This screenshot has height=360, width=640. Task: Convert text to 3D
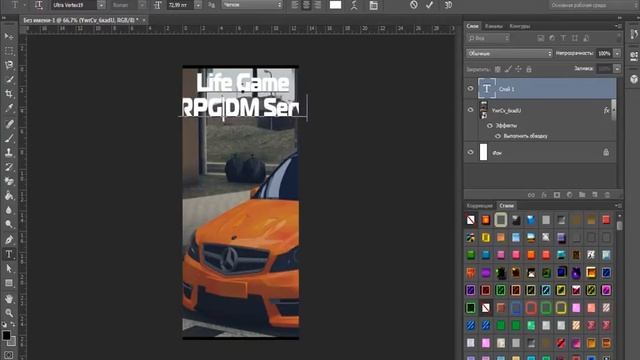(x=448, y=5)
